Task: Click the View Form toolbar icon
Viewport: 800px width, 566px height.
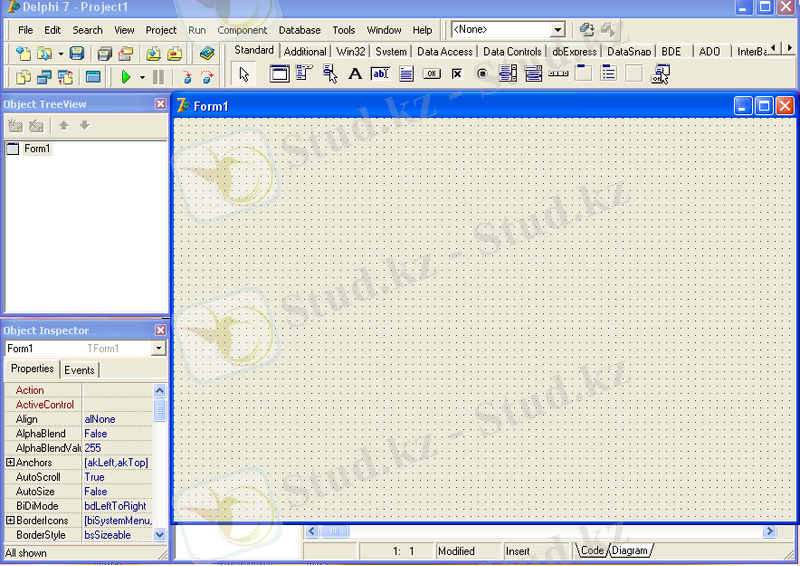Action: click(x=44, y=77)
